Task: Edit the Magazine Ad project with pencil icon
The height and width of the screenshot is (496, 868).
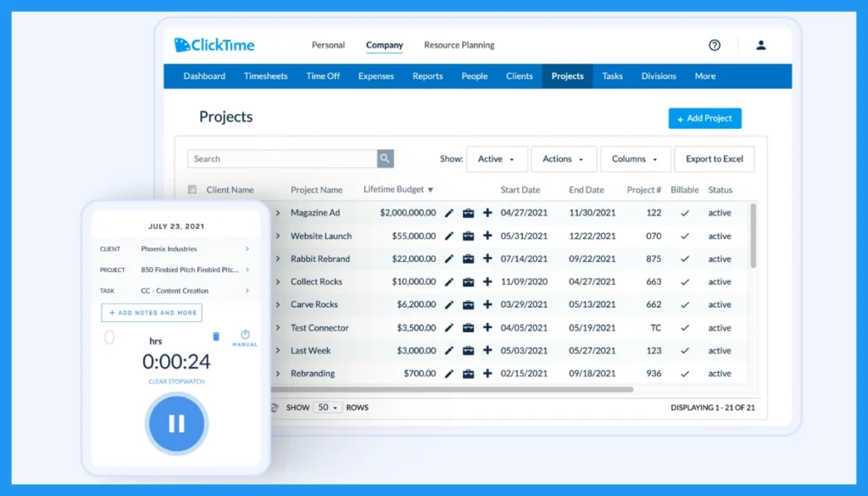Action: 449,213
